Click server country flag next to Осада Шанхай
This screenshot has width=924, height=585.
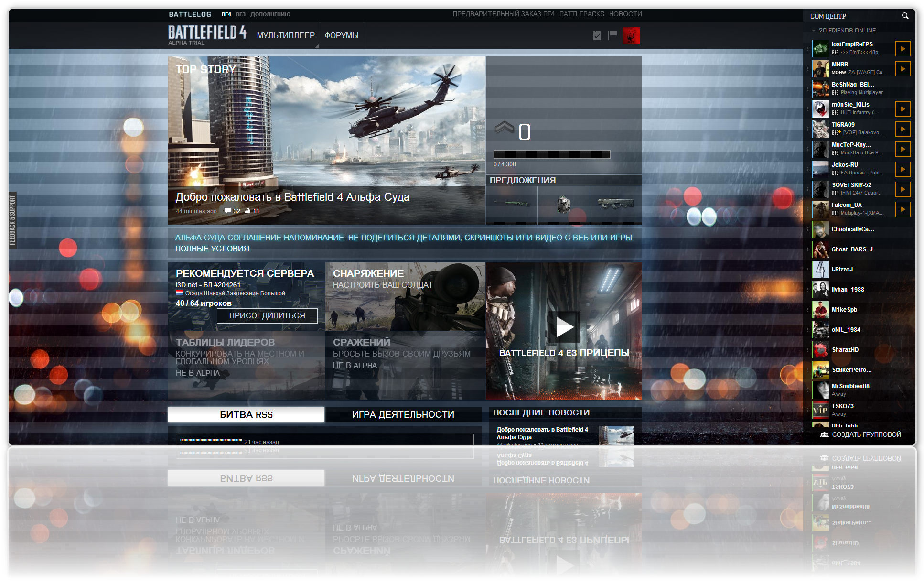pyautogui.click(x=180, y=293)
